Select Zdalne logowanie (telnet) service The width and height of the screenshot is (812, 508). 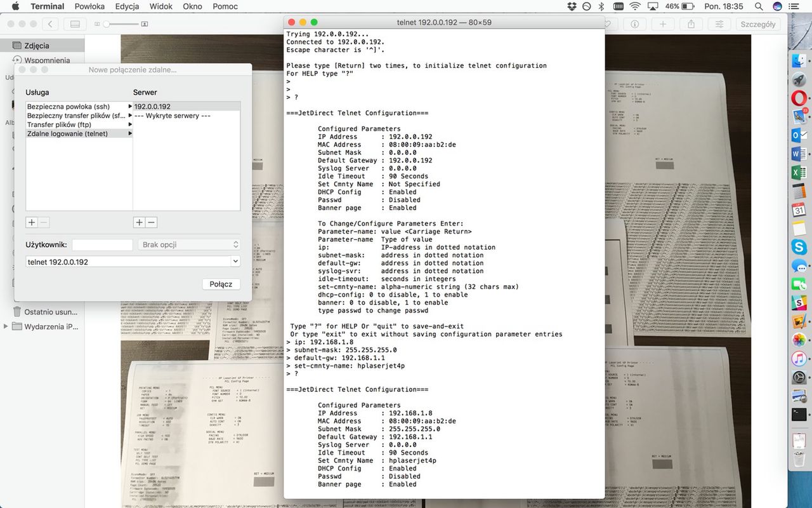(79, 133)
